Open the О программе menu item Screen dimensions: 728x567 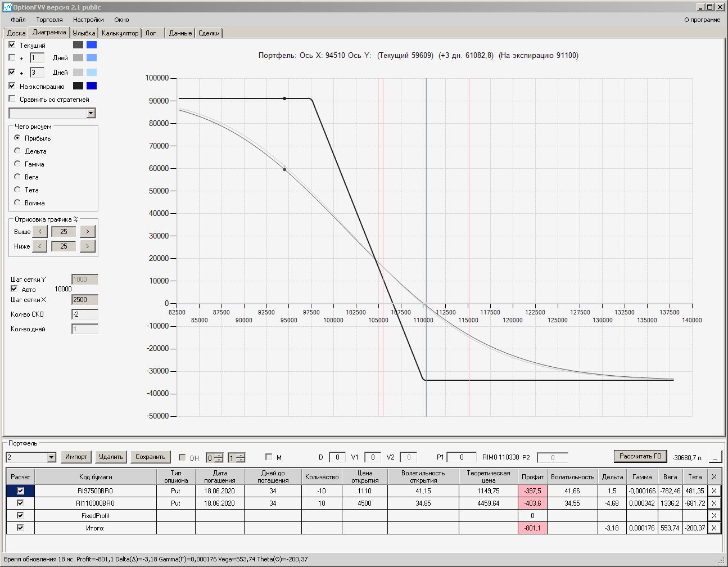point(702,20)
